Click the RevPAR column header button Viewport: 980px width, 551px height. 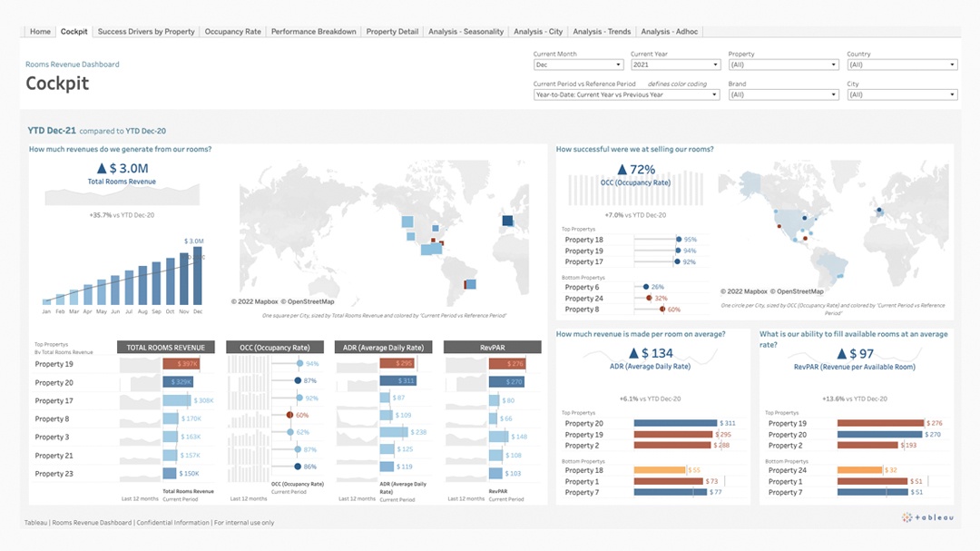[x=492, y=348]
